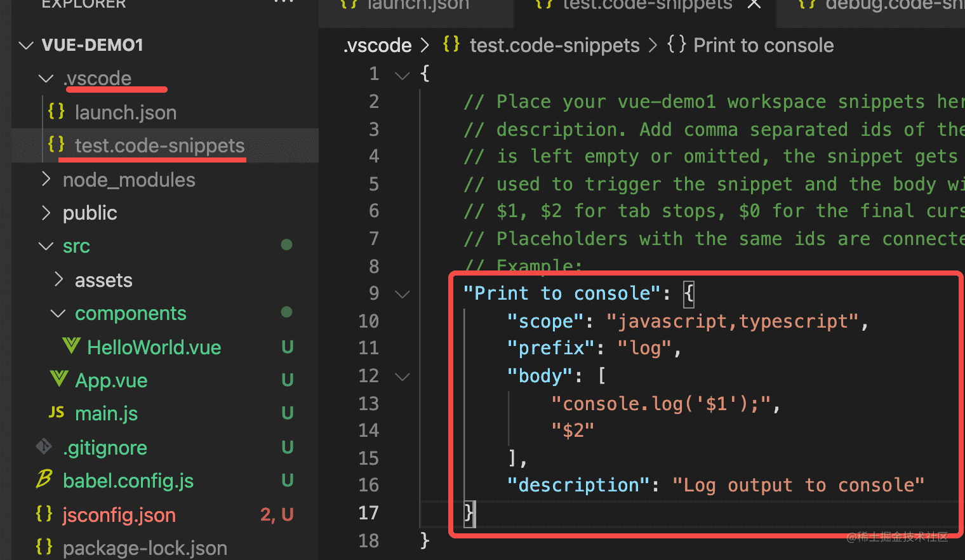Click the braces icon beside launch.json
This screenshot has width=965, height=560.
click(x=57, y=112)
